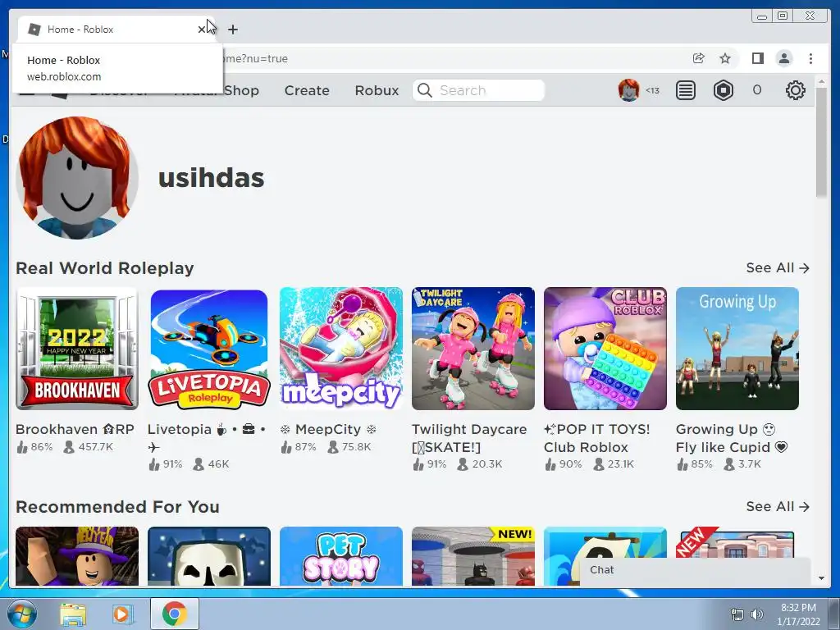Screen dimensions: 840x630
Task: Open the MeepCity game thumbnail
Action: click(341, 349)
